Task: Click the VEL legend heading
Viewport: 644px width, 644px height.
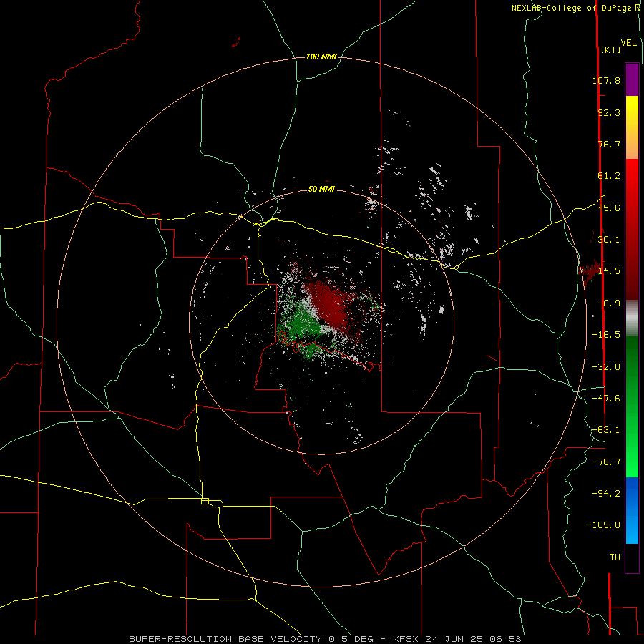Action: click(x=628, y=43)
